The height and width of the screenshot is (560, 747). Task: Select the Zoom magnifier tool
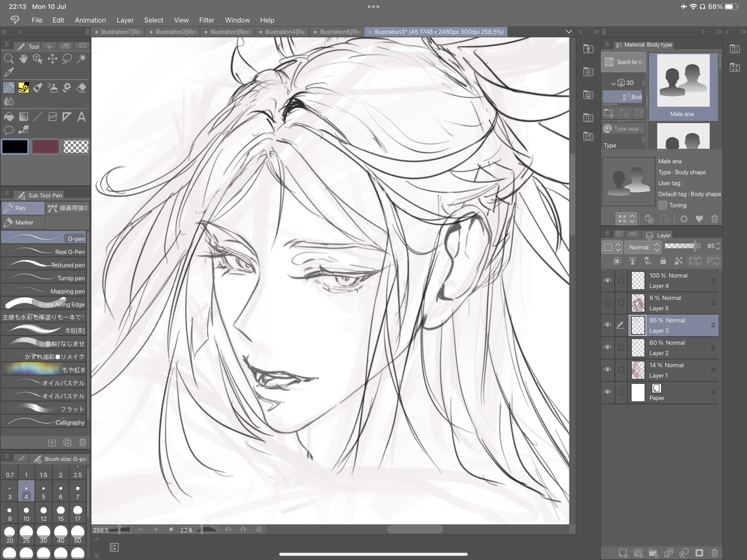tap(9, 59)
